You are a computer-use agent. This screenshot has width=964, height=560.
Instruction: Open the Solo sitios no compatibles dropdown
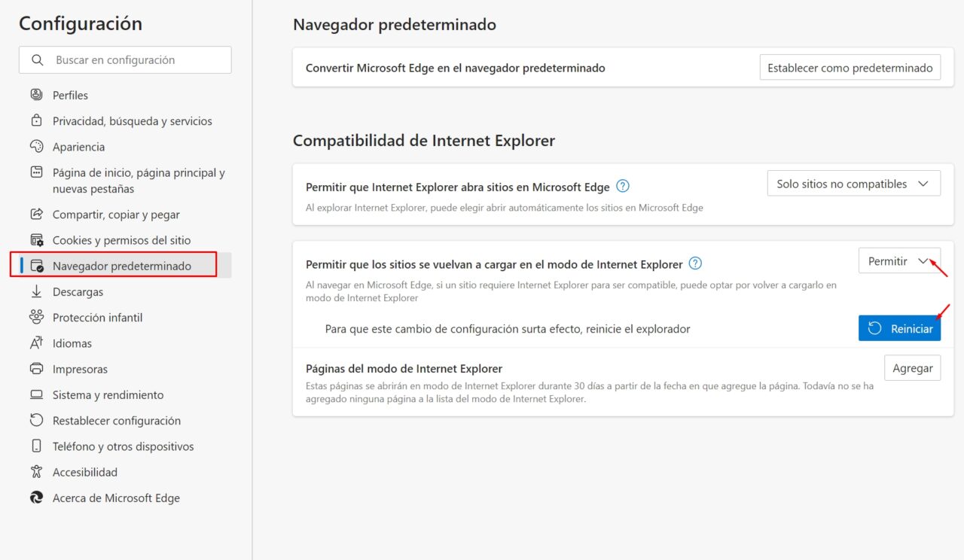(x=853, y=184)
